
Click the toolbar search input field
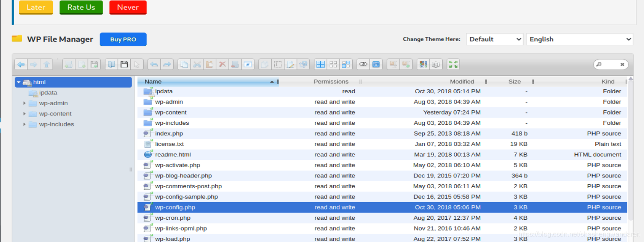pyautogui.click(x=610, y=65)
